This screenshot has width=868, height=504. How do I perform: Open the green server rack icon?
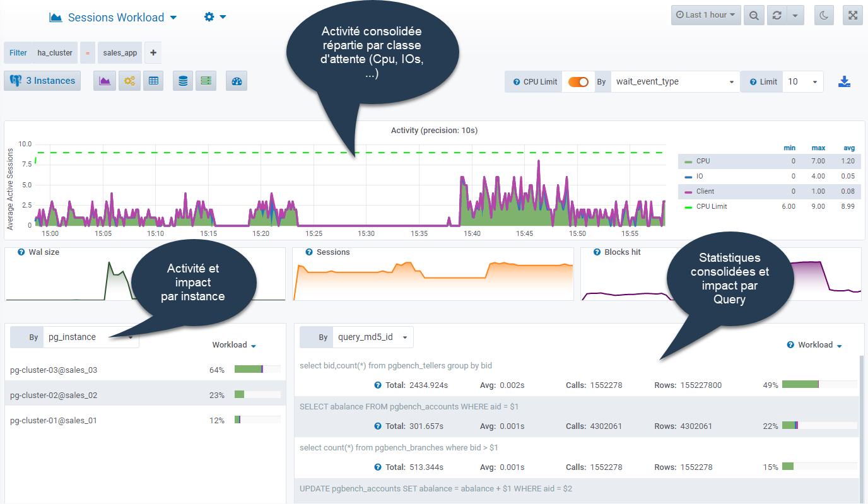click(206, 81)
